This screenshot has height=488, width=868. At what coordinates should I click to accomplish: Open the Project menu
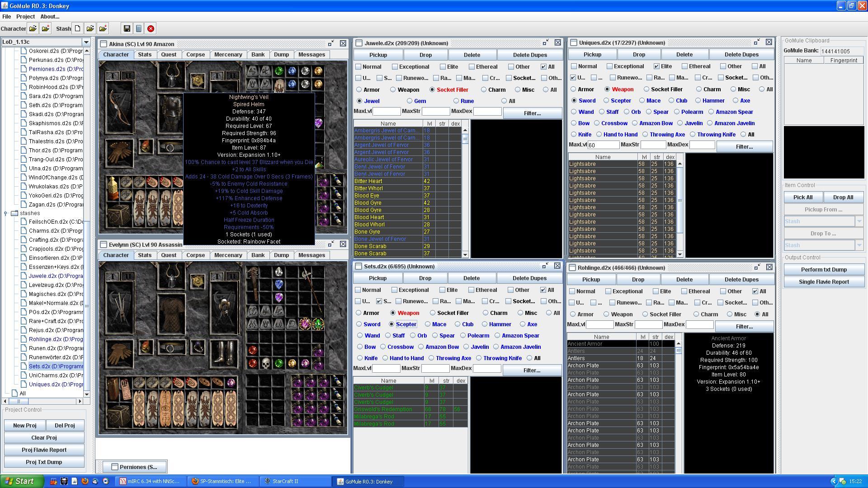tap(25, 16)
